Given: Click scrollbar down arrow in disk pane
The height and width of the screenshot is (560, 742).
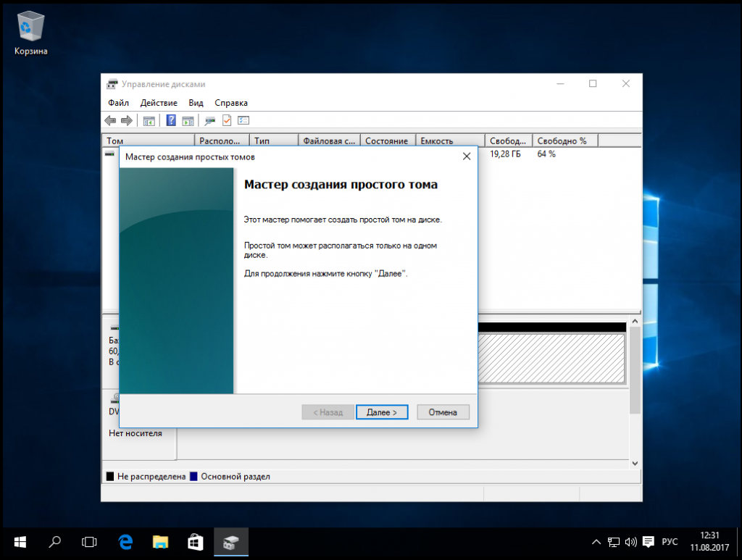Looking at the screenshot, I should (x=635, y=463).
